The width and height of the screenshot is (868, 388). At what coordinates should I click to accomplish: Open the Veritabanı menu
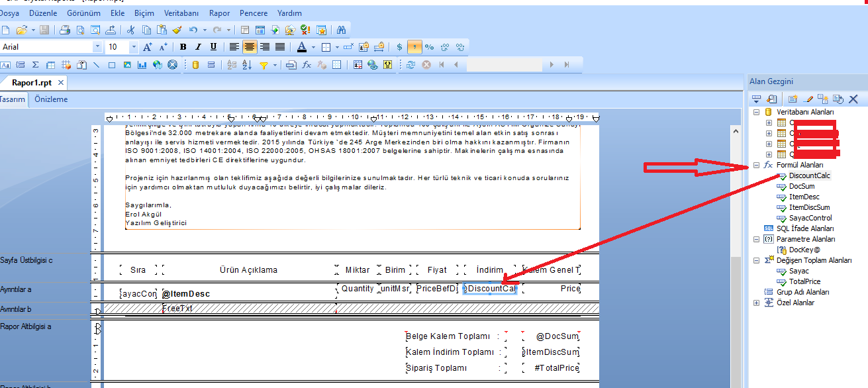coord(181,13)
